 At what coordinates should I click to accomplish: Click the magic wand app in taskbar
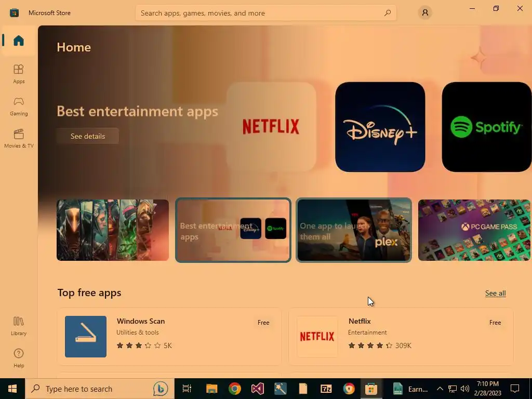(280, 389)
